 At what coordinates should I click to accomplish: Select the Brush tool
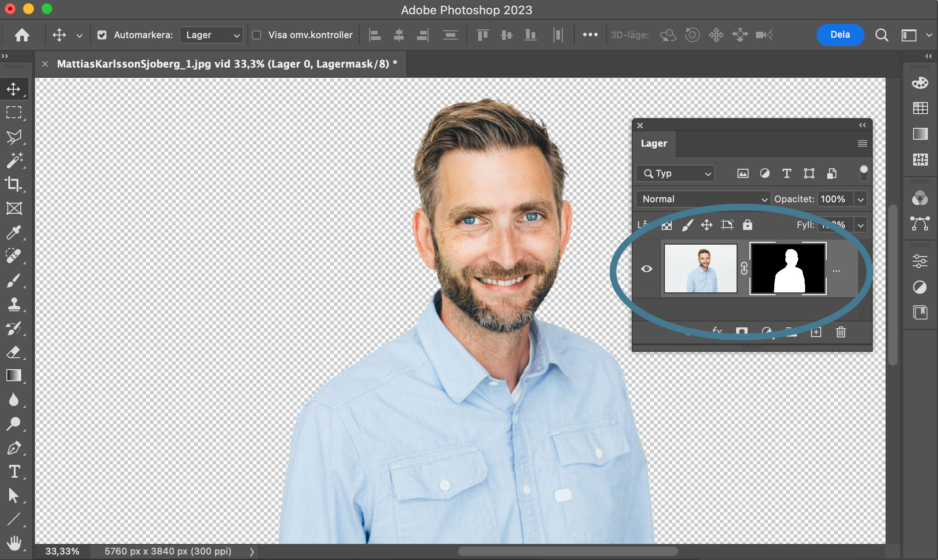[14, 280]
